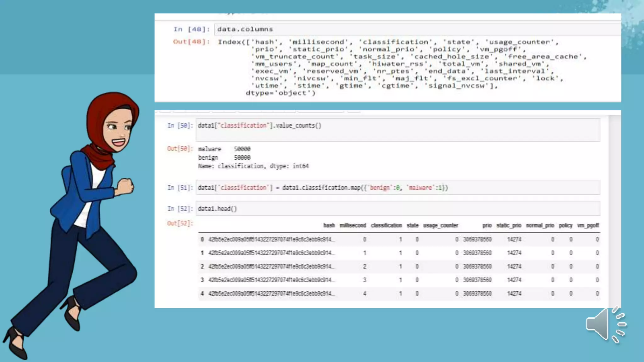Click the 'hash' column header
The width and height of the screenshot is (644, 362).
pos(329,225)
